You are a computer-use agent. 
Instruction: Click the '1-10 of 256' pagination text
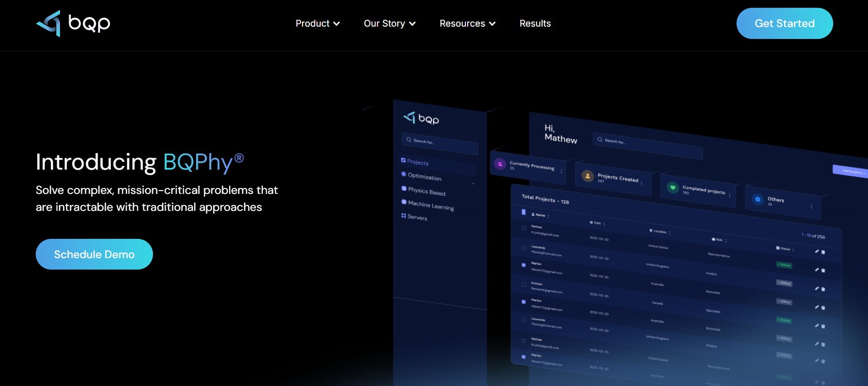pyautogui.click(x=813, y=236)
